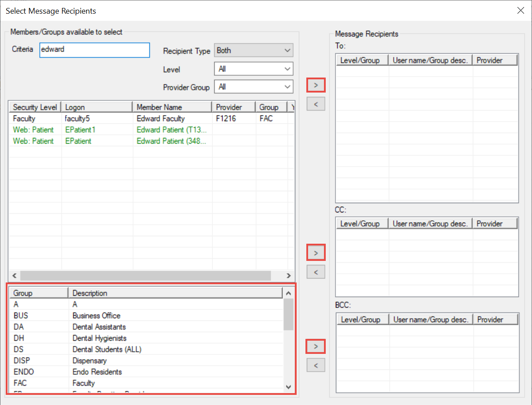Select the Business Office group row
Image resolution: width=532 pixels, height=405 pixels.
tap(96, 316)
